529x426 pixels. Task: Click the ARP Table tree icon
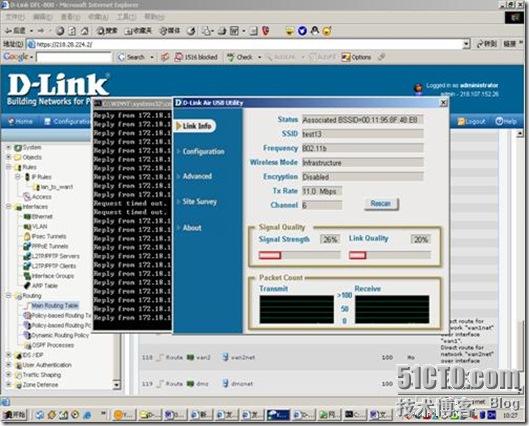coord(27,286)
